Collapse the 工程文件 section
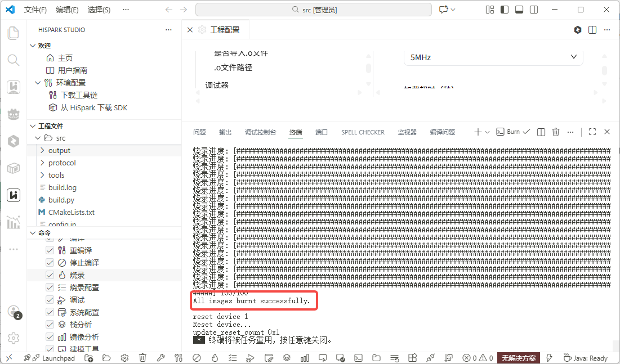 click(x=33, y=125)
